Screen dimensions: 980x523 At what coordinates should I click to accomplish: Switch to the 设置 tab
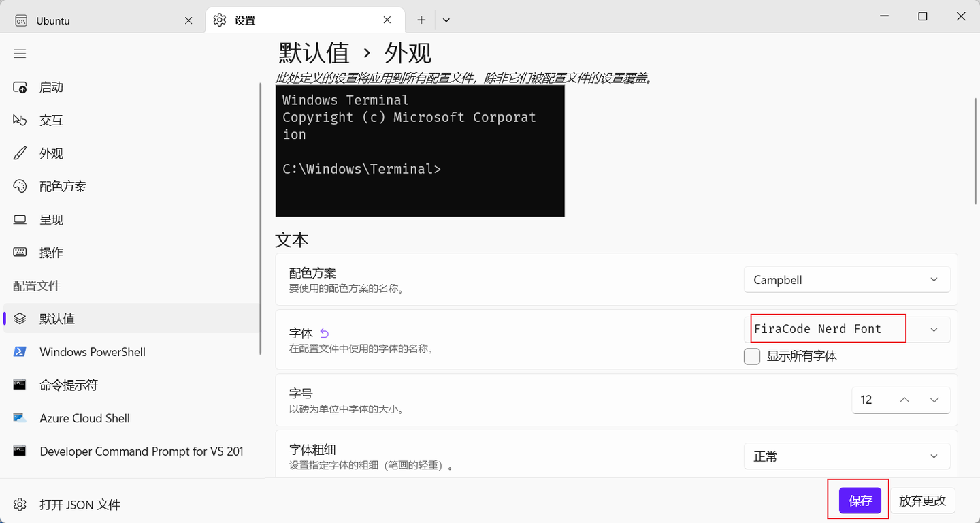tap(299, 20)
